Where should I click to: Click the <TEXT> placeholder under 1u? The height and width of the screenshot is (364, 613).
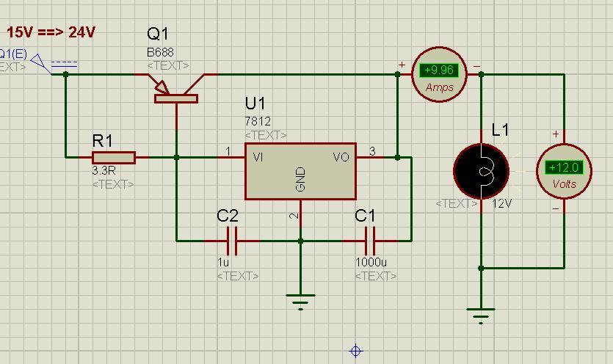pyautogui.click(x=238, y=276)
